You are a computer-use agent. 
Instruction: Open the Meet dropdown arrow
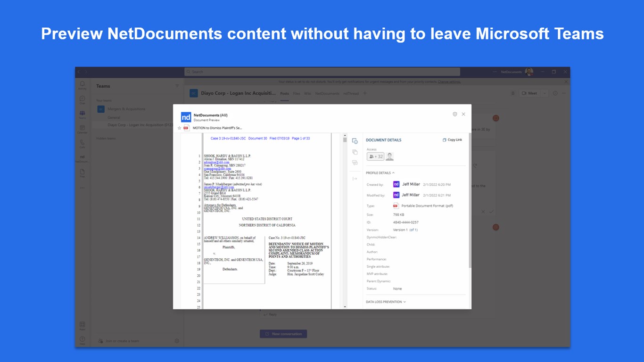coord(545,93)
